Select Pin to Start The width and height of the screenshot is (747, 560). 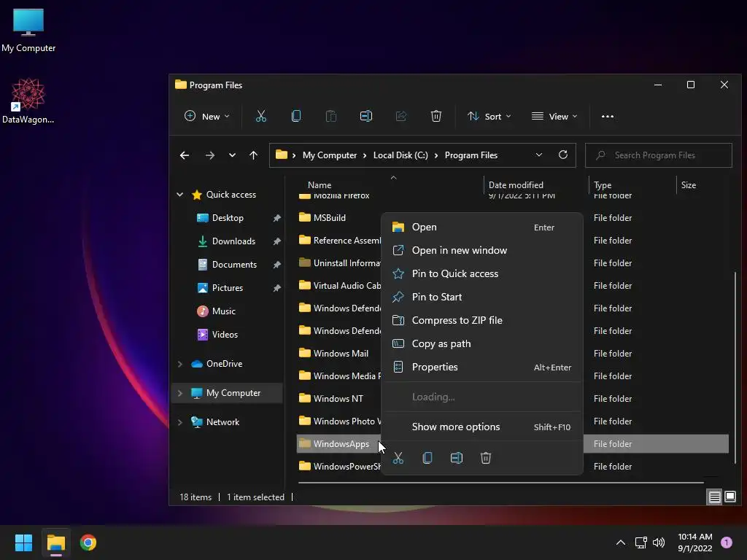tap(482, 297)
